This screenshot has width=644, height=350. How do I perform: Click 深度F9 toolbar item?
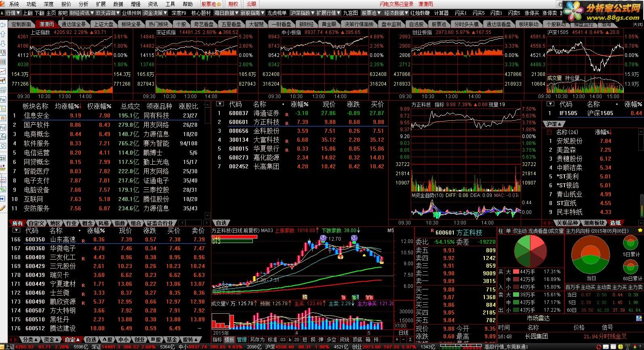pos(179,13)
